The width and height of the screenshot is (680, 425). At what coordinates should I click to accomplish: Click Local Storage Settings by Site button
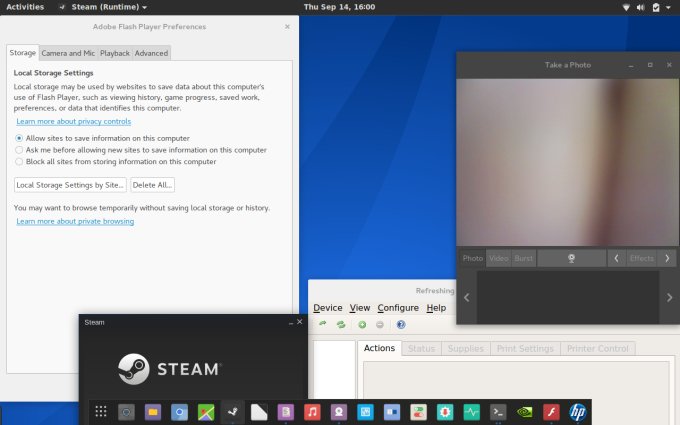(70, 185)
